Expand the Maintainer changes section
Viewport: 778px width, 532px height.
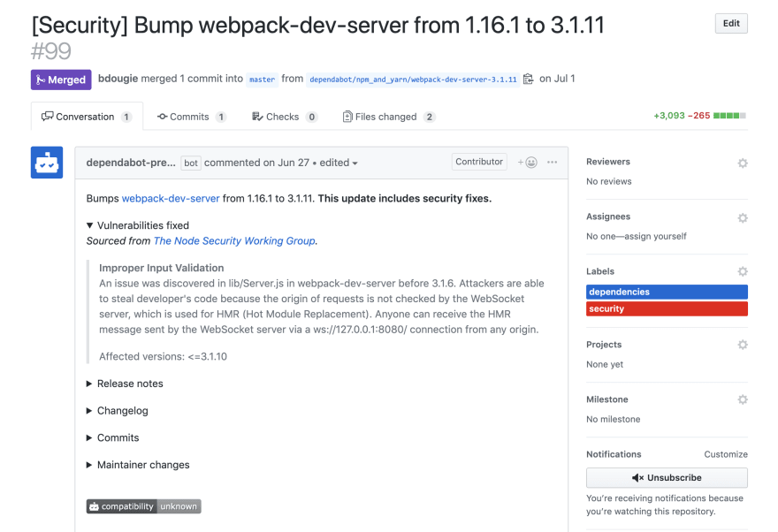pyautogui.click(x=139, y=465)
